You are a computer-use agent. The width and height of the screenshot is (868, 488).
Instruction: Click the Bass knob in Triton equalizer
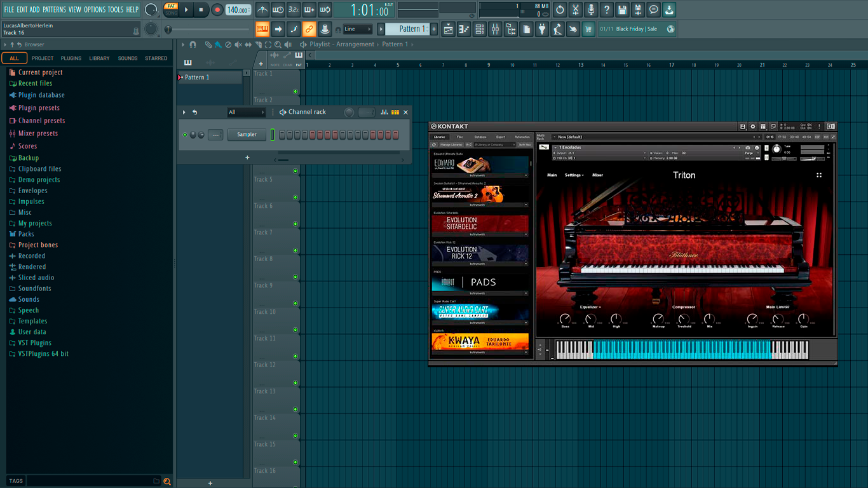[565, 318]
